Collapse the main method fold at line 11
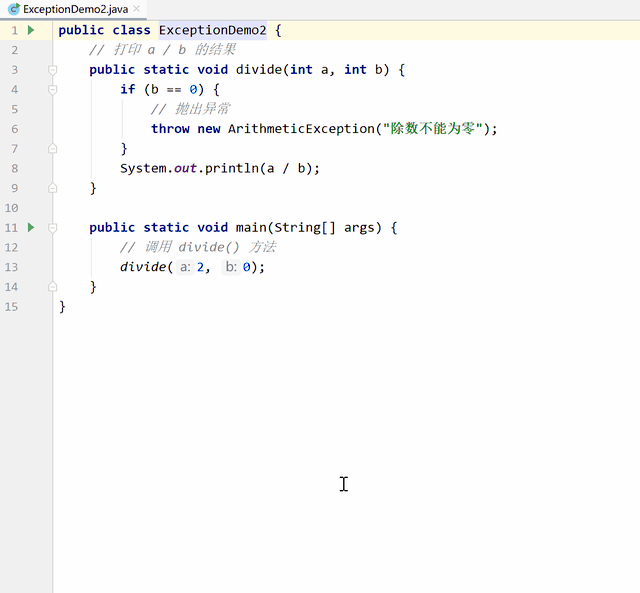 (52, 227)
